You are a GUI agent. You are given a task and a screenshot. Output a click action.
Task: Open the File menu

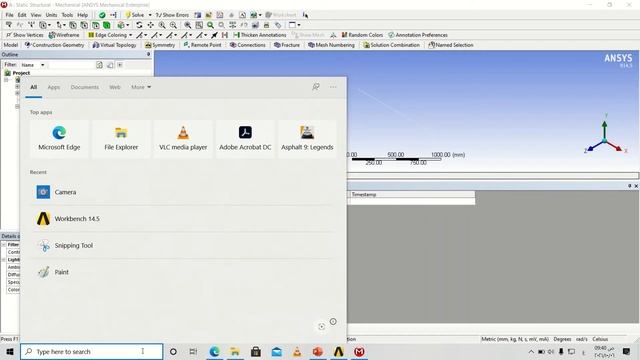click(x=9, y=15)
